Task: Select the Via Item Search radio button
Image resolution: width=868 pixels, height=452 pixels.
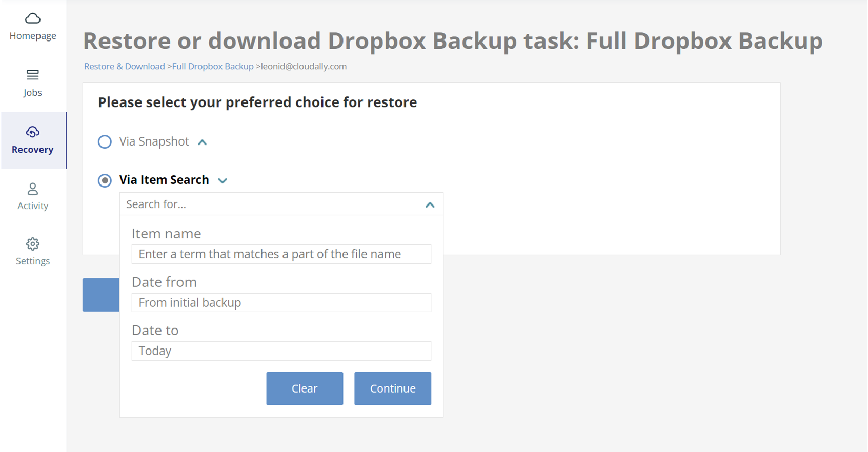Action: tap(105, 180)
